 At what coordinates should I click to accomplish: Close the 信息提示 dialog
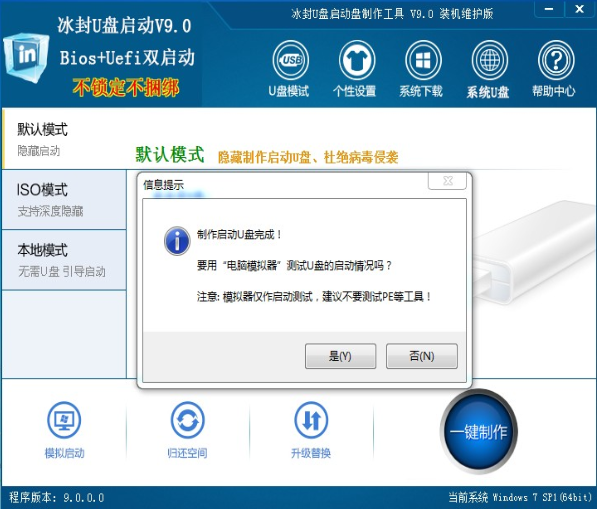pos(447,181)
